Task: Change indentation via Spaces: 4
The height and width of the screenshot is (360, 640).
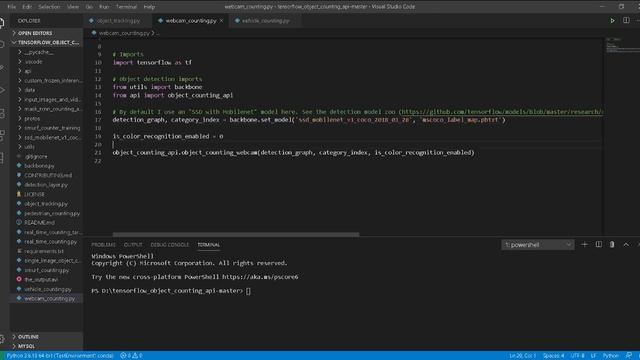Action: pyautogui.click(x=553, y=356)
